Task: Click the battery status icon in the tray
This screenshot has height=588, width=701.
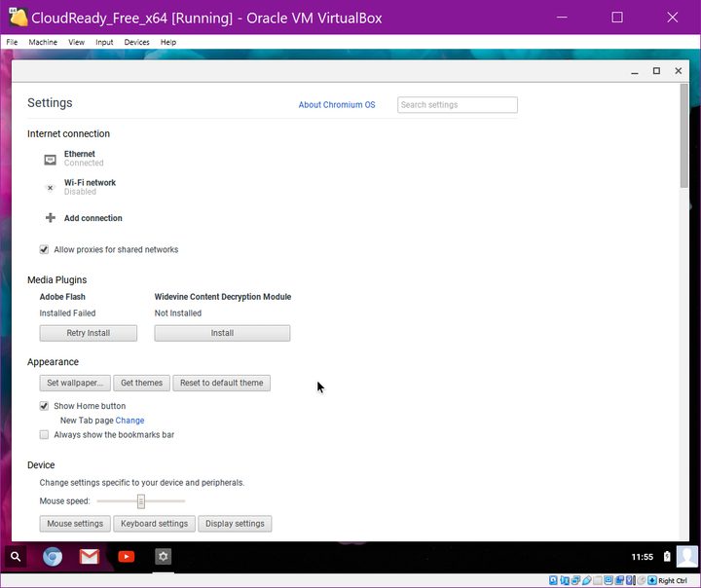Action: tap(667, 557)
